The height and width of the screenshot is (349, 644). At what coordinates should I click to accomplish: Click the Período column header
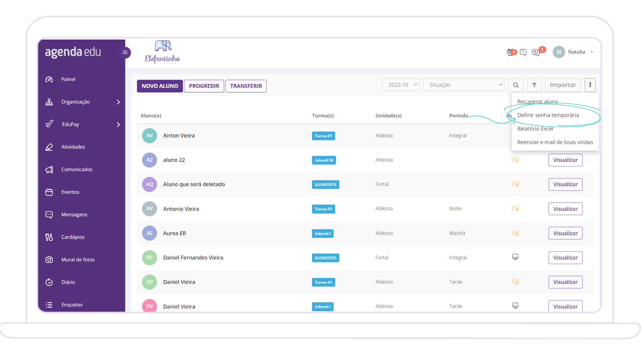[459, 116]
